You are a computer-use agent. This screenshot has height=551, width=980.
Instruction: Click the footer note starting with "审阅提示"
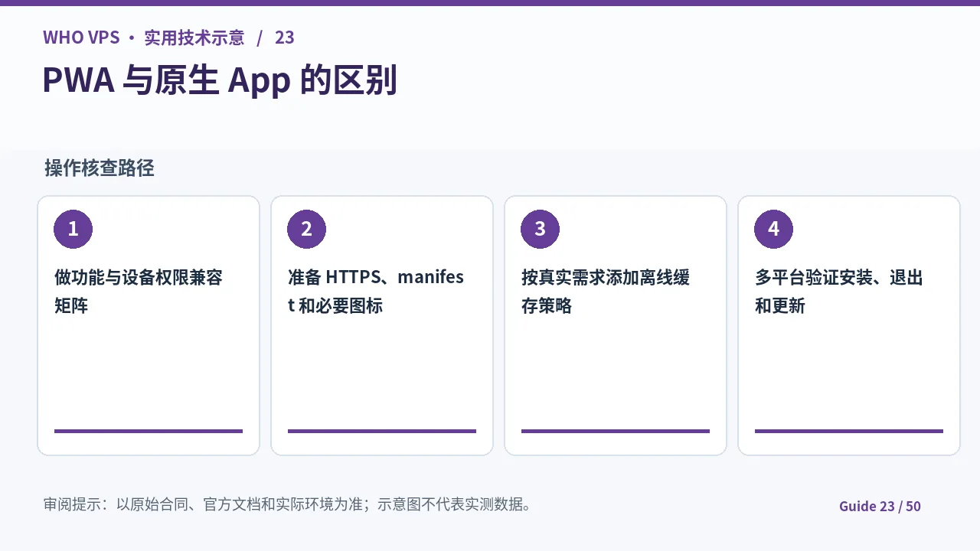[288, 504]
